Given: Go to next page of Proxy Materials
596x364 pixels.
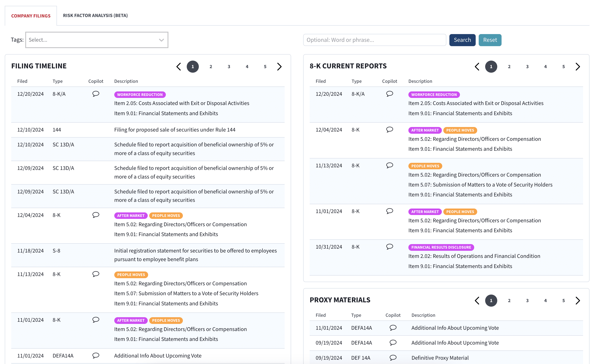Looking at the screenshot, I should (578, 300).
